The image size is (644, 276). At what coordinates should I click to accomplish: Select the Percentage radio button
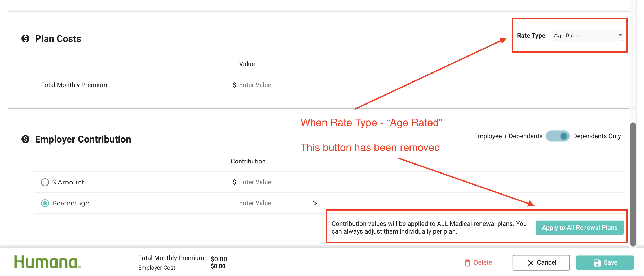click(x=45, y=203)
